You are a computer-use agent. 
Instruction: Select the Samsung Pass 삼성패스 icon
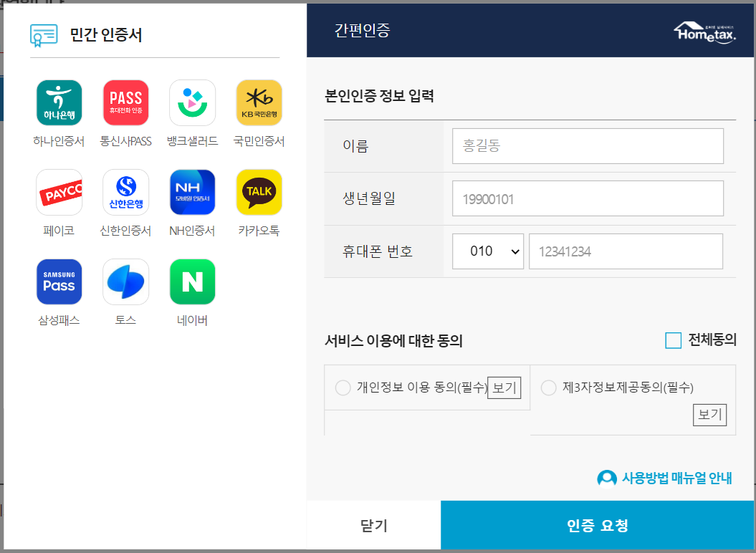pyautogui.click(x=59, y=282)
